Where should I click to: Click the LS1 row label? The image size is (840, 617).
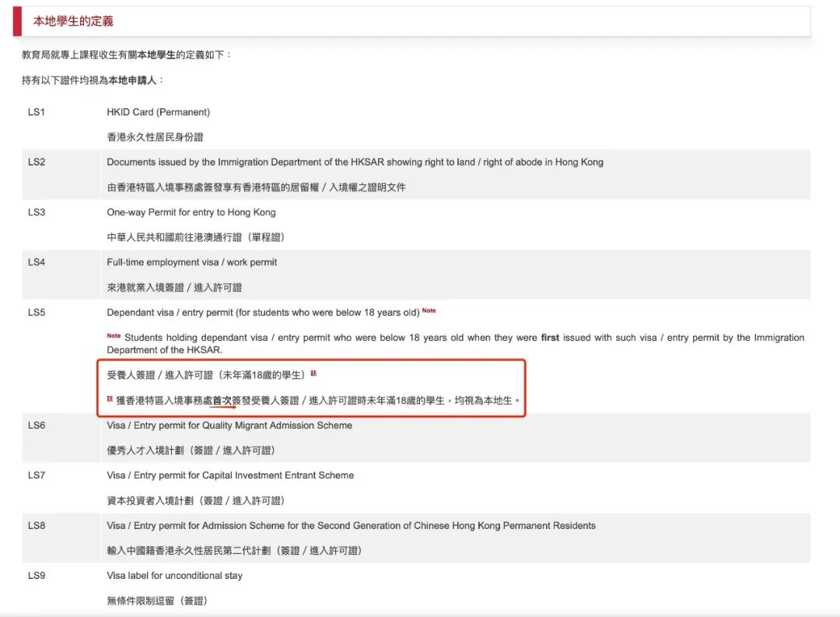coord(37,112)
